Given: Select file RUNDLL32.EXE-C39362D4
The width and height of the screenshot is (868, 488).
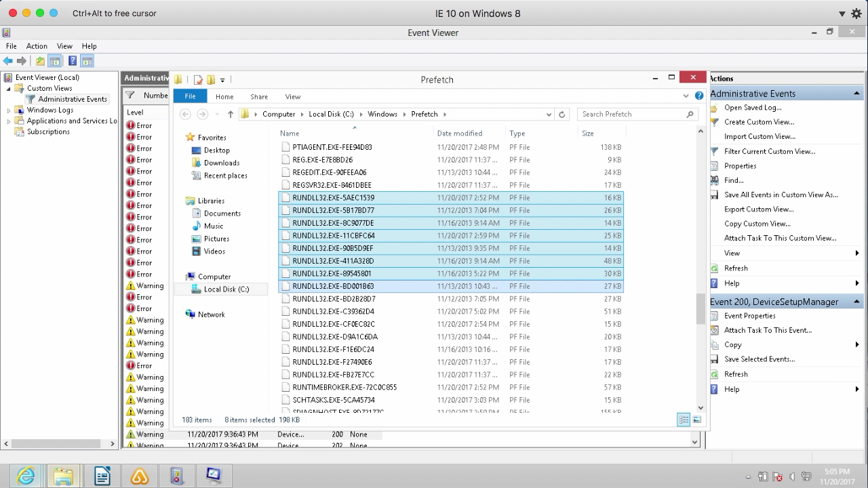Looking at the screenshot, I should (x=450, y=312).
